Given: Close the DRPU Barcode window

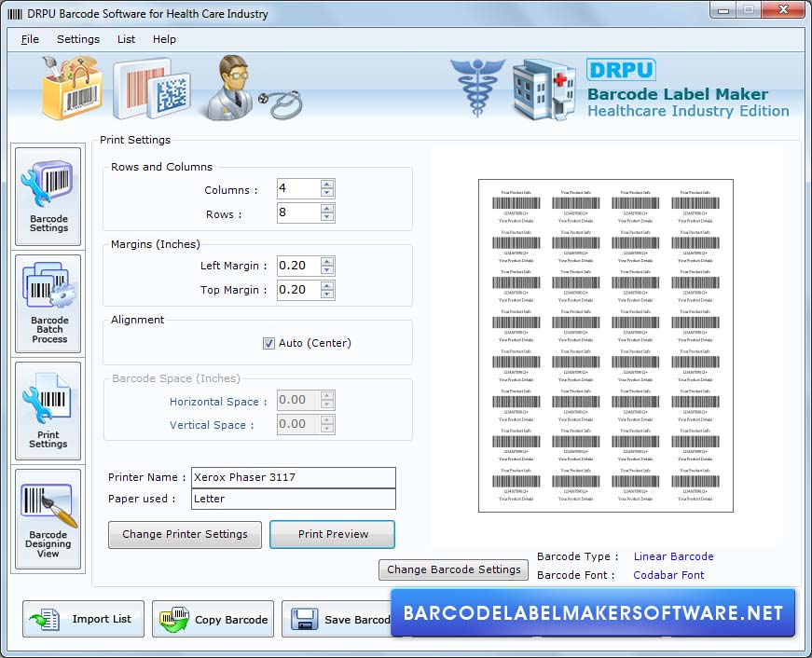Looking at the screenshot, I should 784,10.
